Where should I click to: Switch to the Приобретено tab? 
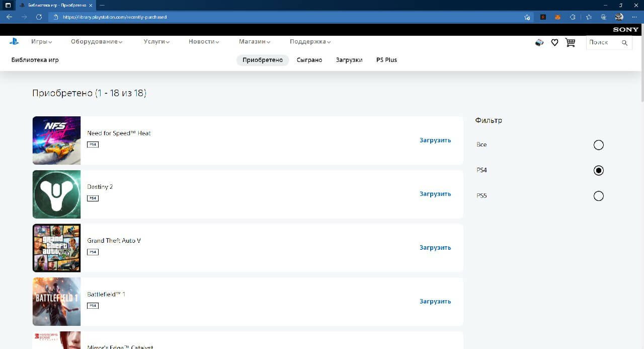pyautogui.click(x=263, y=60)
